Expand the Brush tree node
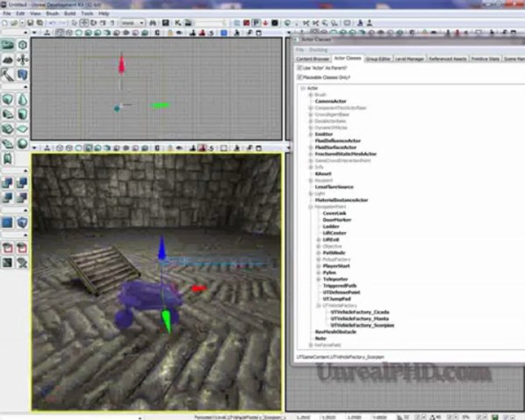 point(311,94)
